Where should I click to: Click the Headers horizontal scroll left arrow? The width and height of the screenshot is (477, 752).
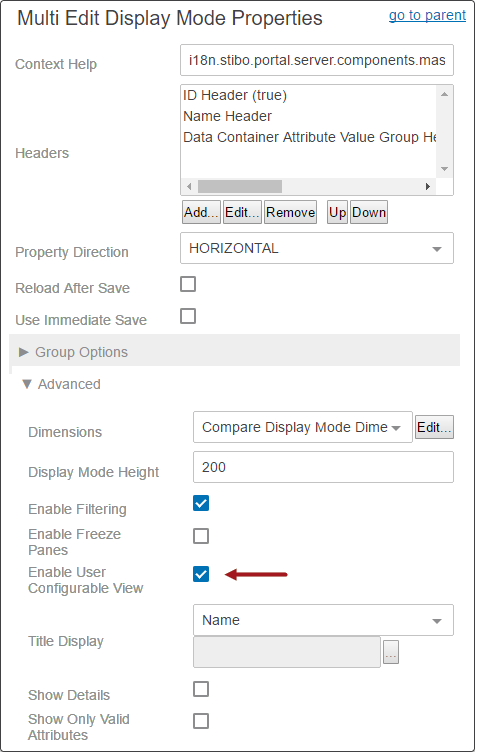pos(189,186)
